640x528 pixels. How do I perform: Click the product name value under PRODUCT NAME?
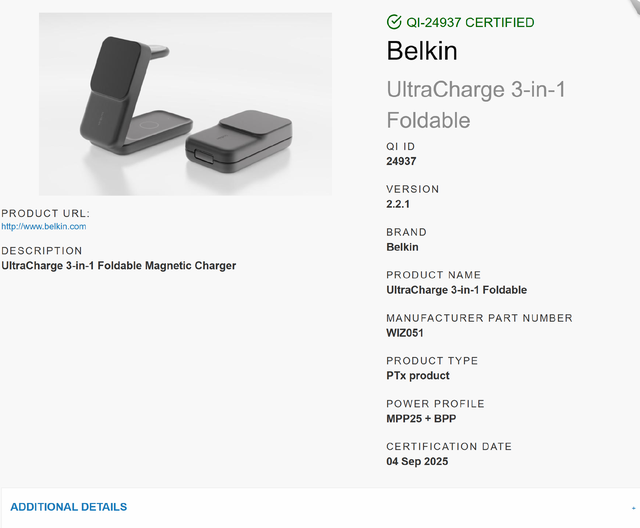(x=456, y=290)
